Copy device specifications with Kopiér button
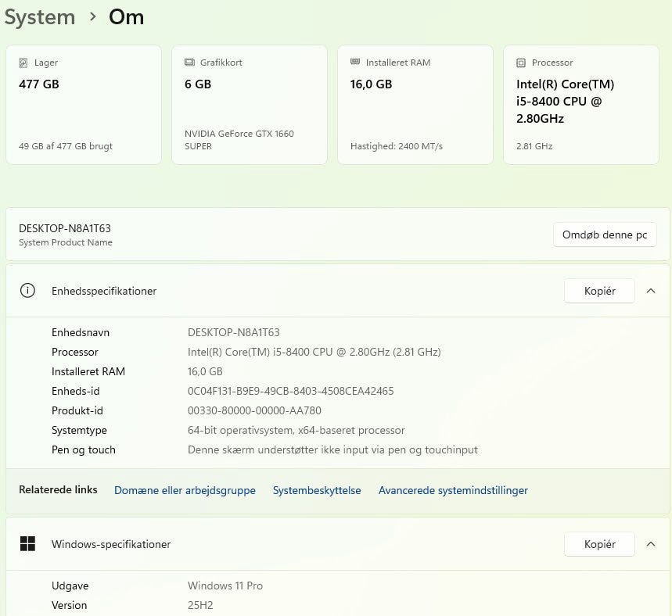 [599, 291]
